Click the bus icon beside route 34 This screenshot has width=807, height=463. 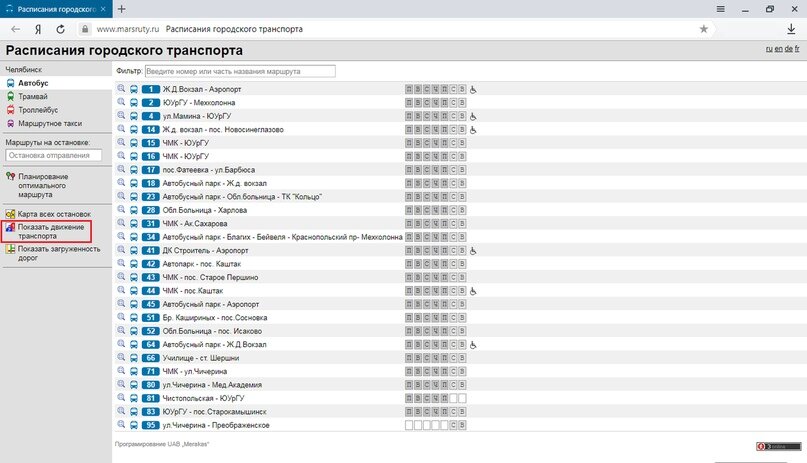134,237
